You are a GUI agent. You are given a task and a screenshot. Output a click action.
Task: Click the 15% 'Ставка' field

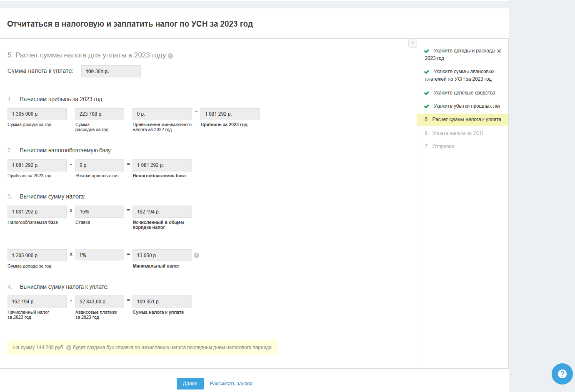click(100, 212)
